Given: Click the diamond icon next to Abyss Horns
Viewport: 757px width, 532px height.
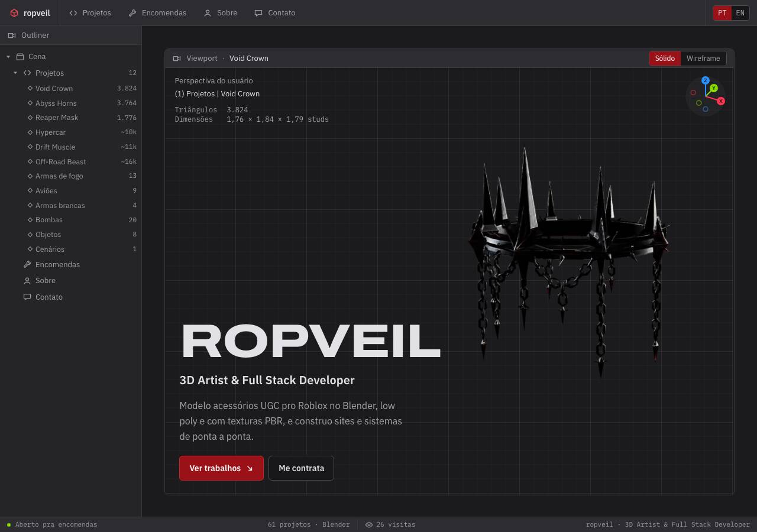Looking at the screenshot, I should coord(30,103).
